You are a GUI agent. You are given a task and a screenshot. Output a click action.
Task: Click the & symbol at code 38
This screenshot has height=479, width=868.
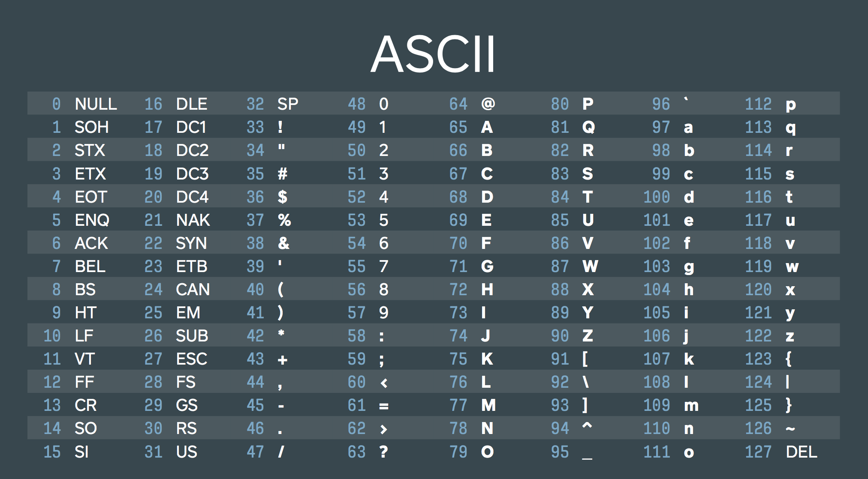point(283,243)
